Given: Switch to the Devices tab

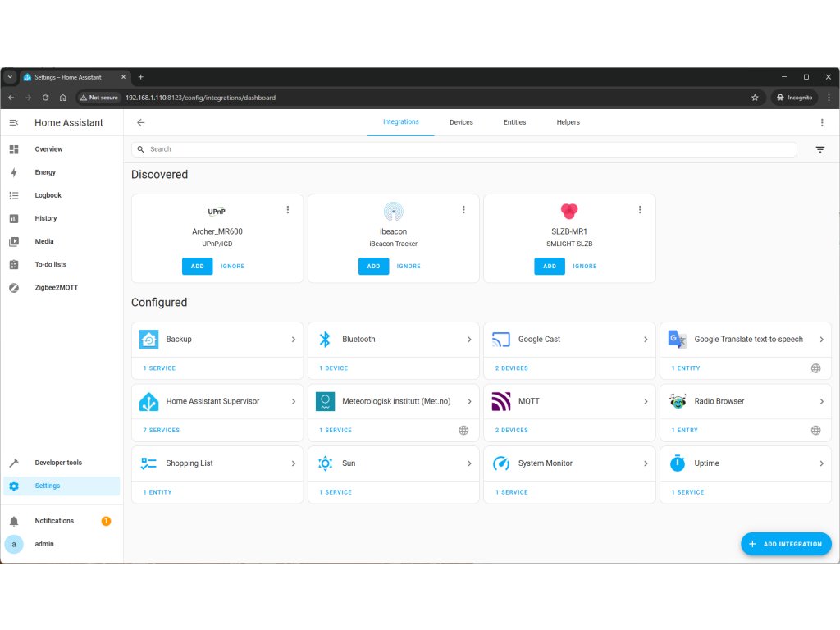Looking at the screenshot, I should click(x=461, y=122).
